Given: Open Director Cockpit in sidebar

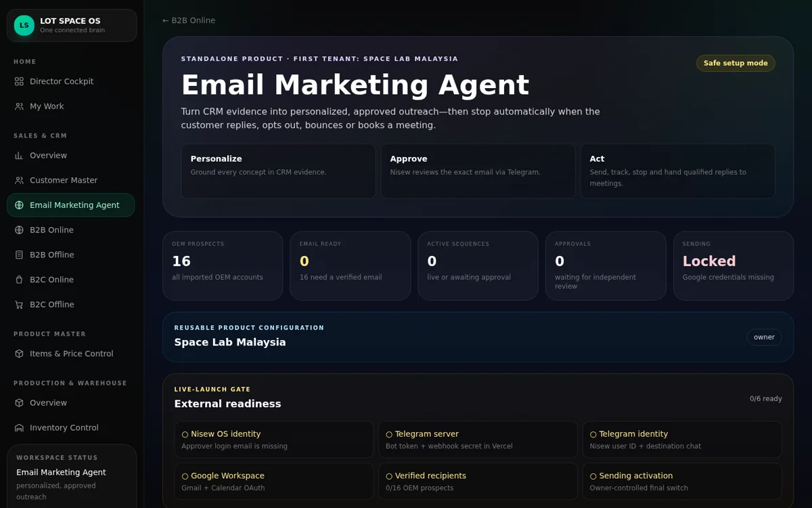Looking at the screenshot, I should 71,81.
